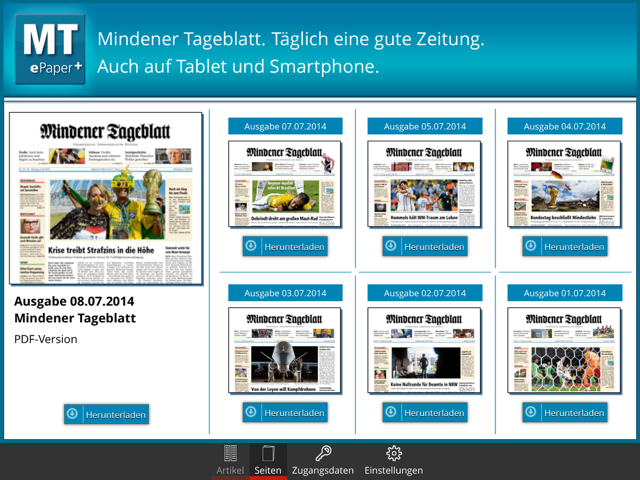This screenshot has width=640, height=480.
Task: Select the bold Mindener Tageblatt issue name
Action: click(x=75, y=318)
